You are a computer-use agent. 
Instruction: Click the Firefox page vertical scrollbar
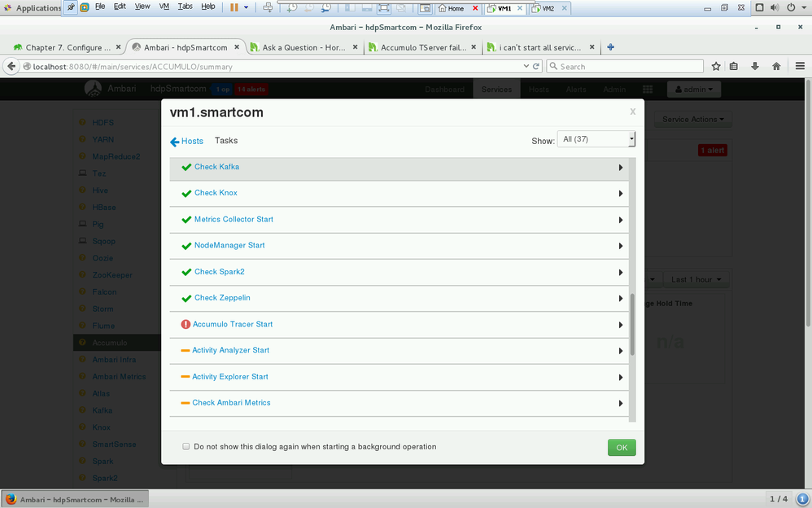pos(808,202)
